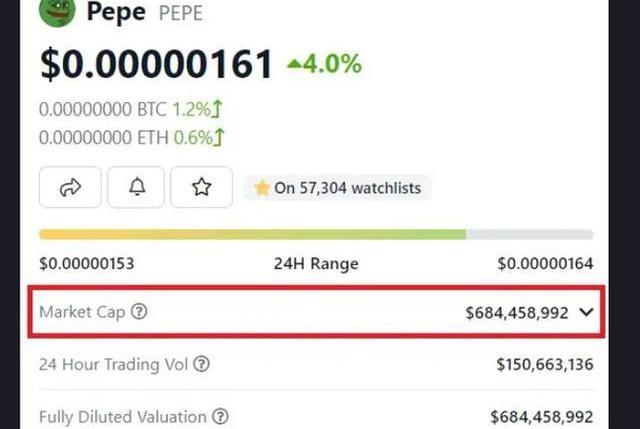Click the Market Cap value $684,458,992
The width and height of the screenshot is (640, 429).
coord(517,313)
